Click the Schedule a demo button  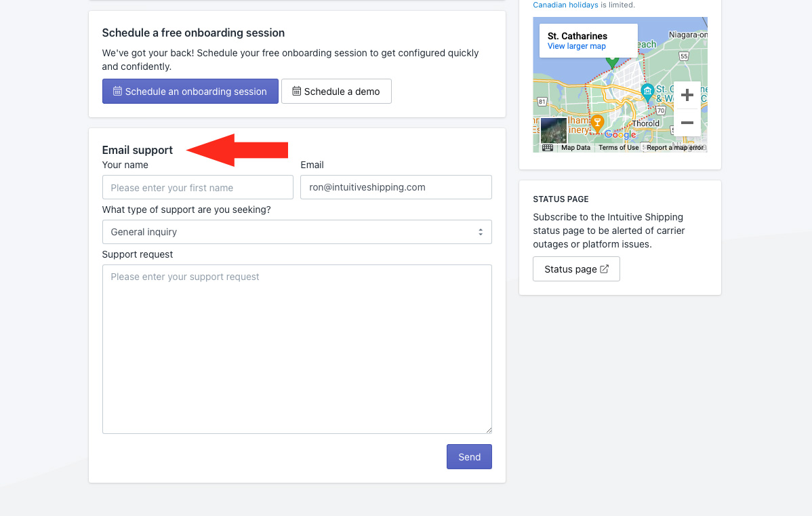coord(336,92)
